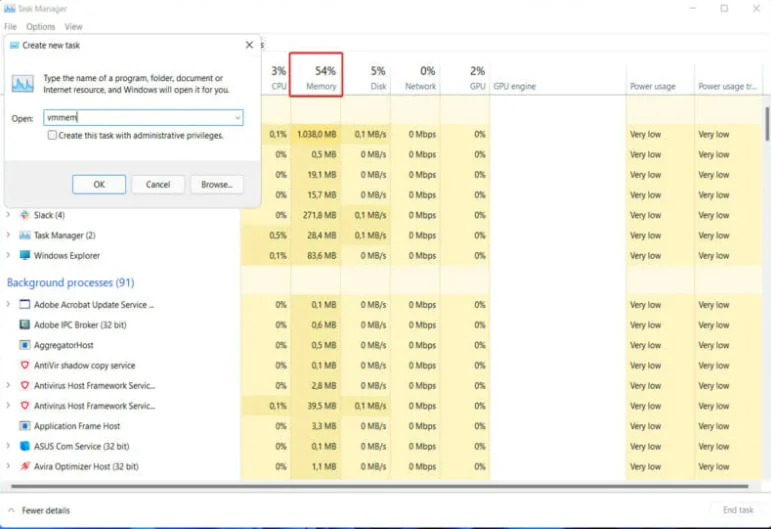The image size is (771, 529).
Task: Expand the Task Manager (2) process group
Action: click(x=9, y=235)
